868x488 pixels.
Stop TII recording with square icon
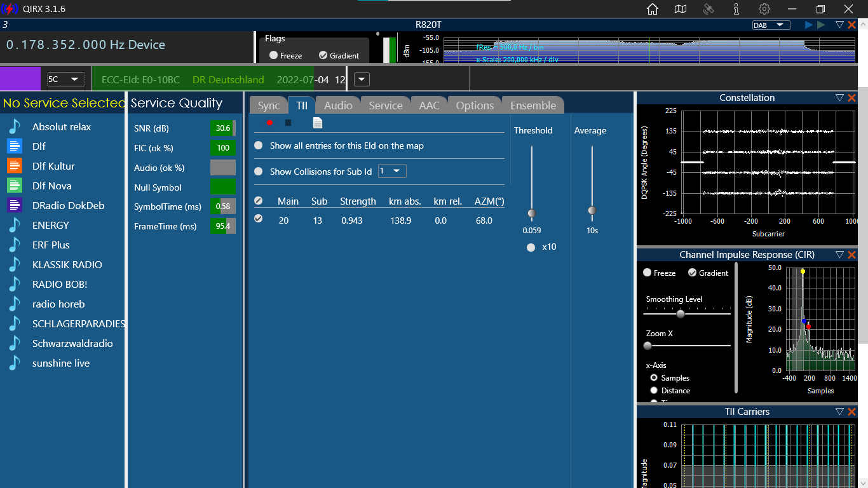pyautogui.click(x=288, y=123)
